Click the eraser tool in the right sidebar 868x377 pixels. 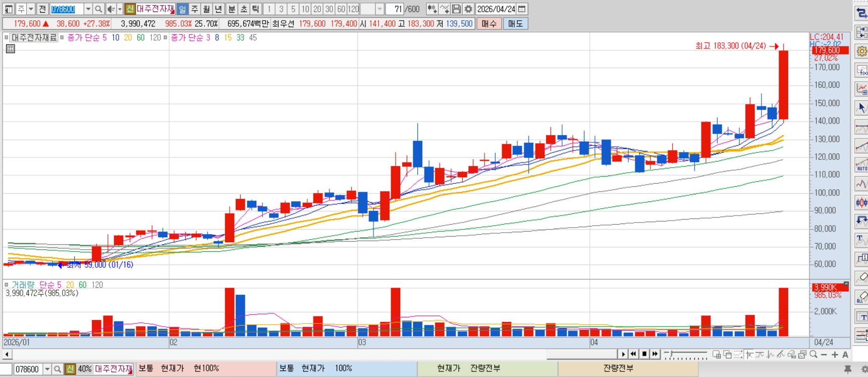[861, 278]
